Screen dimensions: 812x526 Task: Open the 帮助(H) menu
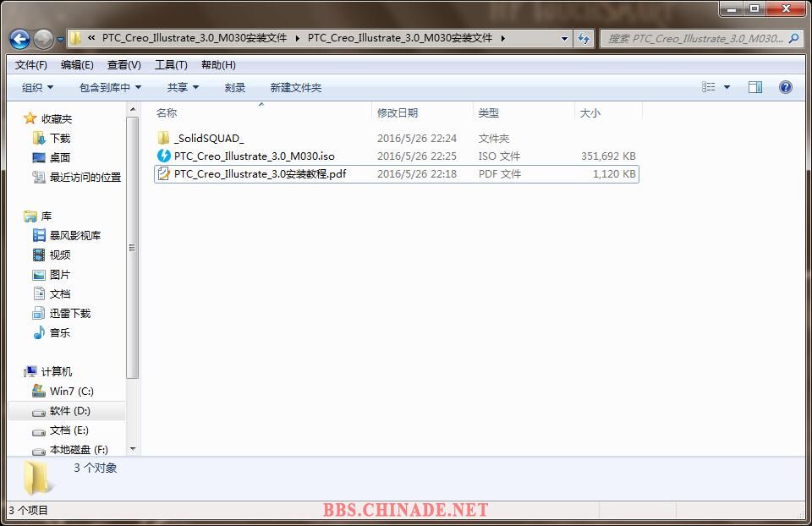coord(218,65)
